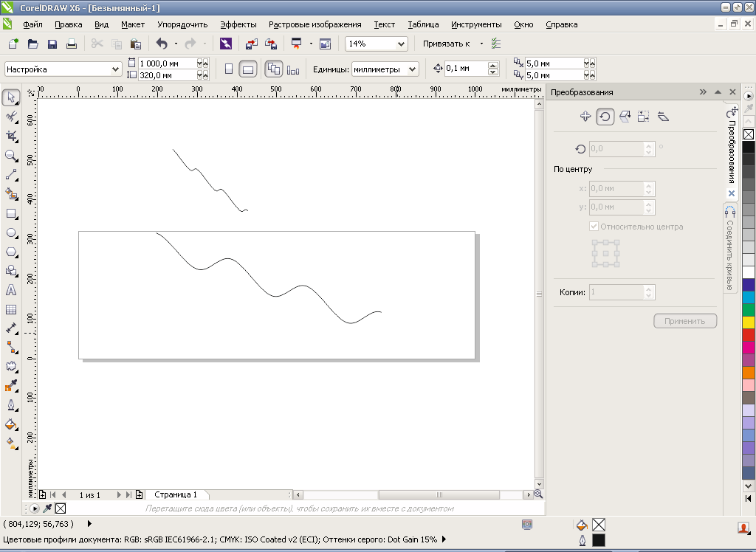Select the Crop tool in the toolbox

pos(11,137)
